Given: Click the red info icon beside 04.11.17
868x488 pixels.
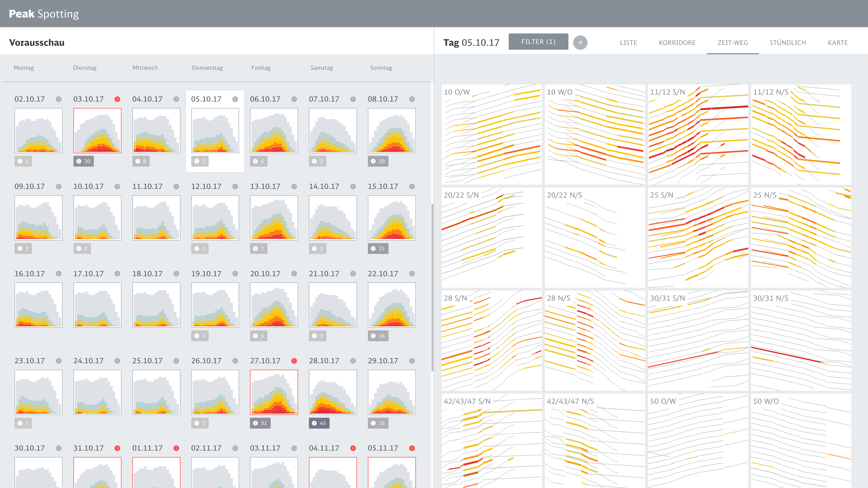Looking at the screenshot, I should [x=353, y=448].
